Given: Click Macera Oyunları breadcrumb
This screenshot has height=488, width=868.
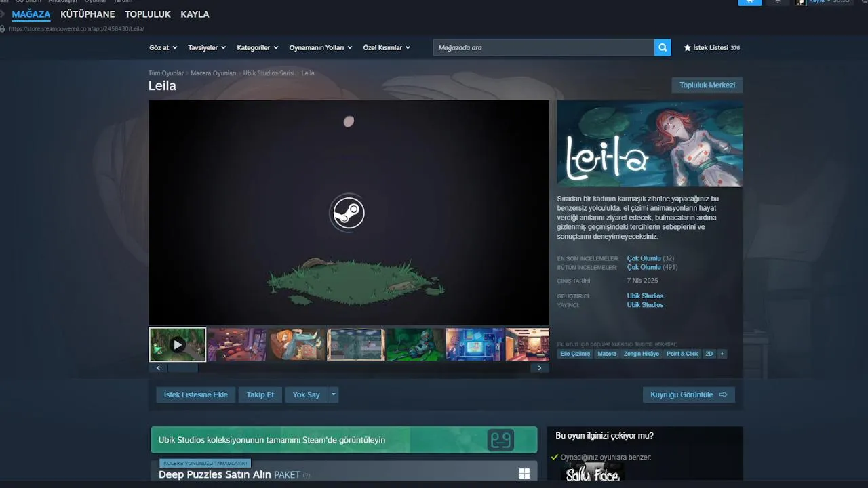Looking at the screenshot, I should (x=214, y=73).
